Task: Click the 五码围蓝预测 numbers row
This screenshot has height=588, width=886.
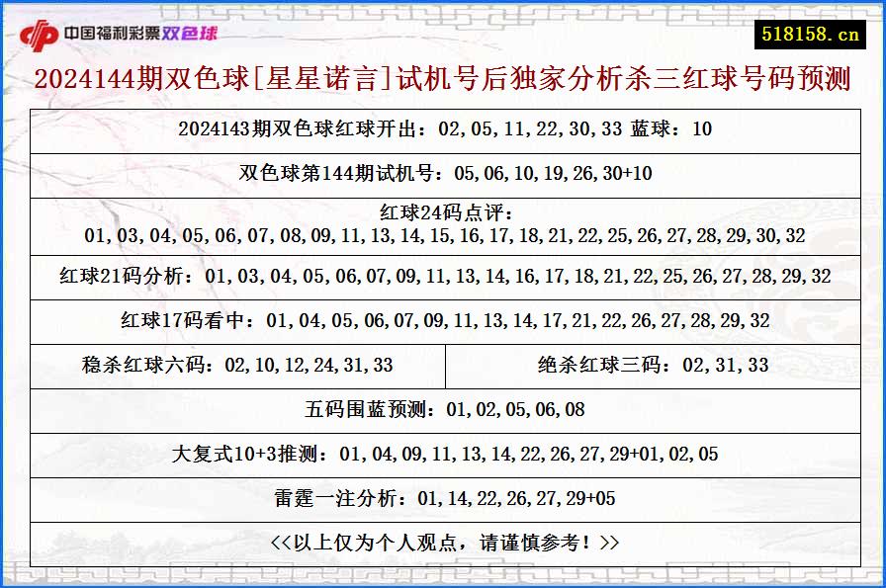Action: click(443, 409)
